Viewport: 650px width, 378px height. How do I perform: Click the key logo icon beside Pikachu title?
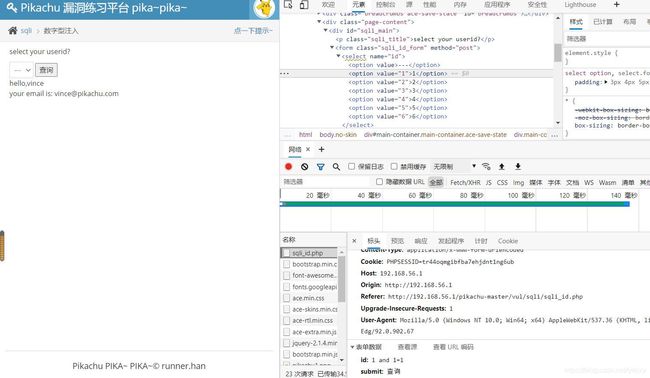(12, 7)
